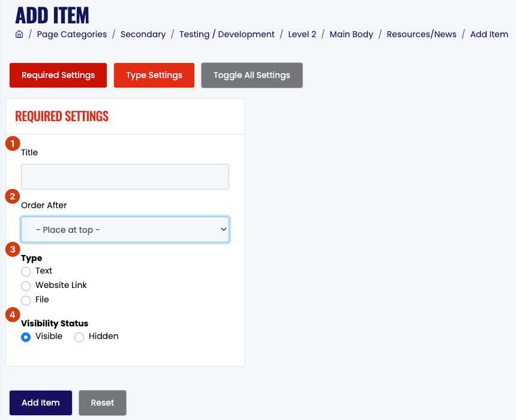Submit with the Add Item button
Image resolution: width=516 pixels, height=420 pixels.
pyautogui.click(x=41, y=403)
